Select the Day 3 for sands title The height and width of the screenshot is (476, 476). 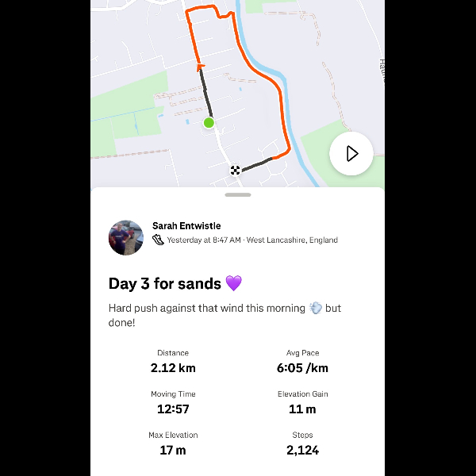166,283
